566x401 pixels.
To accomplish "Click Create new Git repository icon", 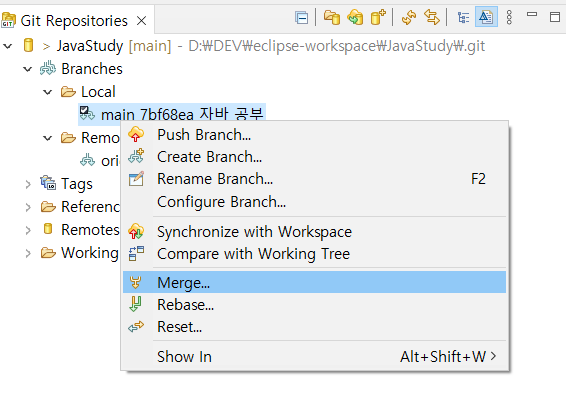I will pyautogui.click(x=378, y=17).
